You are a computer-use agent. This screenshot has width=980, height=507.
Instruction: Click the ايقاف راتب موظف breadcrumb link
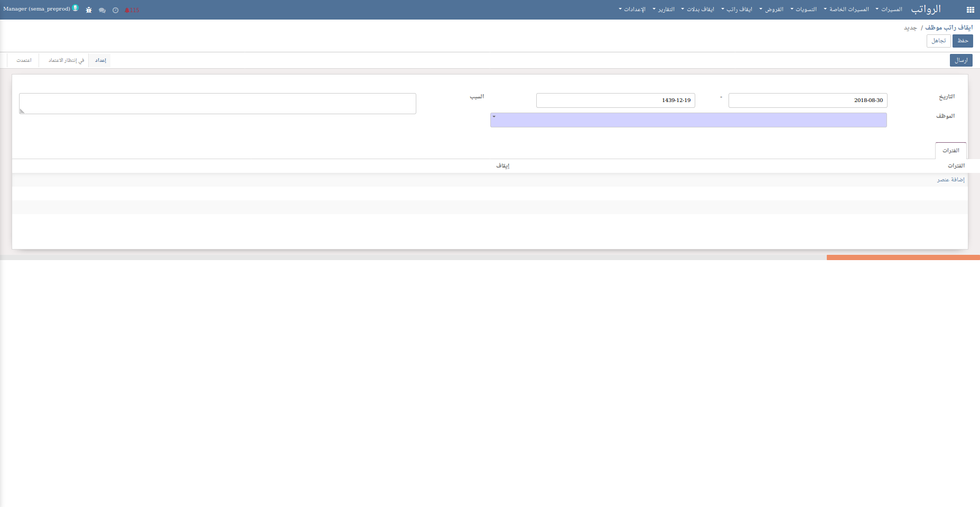948,27
